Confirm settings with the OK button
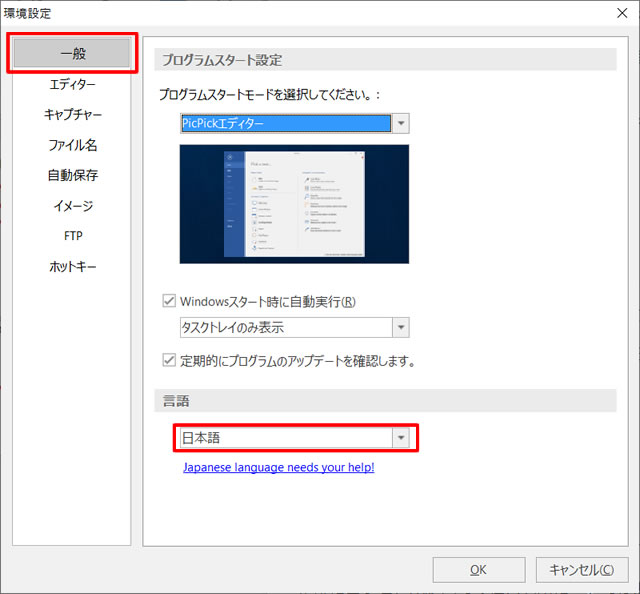Screen dimensions: 640x594 (x=479, y=570)
